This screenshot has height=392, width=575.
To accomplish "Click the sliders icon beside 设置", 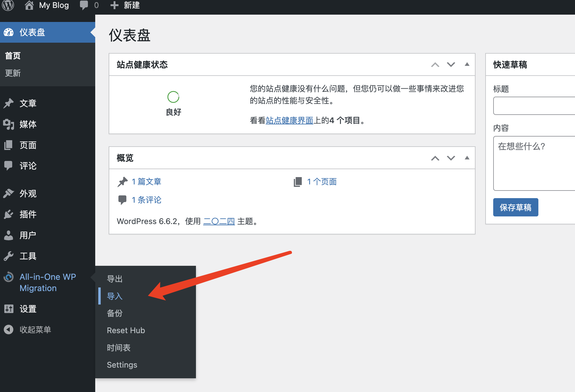I will 9,309.
